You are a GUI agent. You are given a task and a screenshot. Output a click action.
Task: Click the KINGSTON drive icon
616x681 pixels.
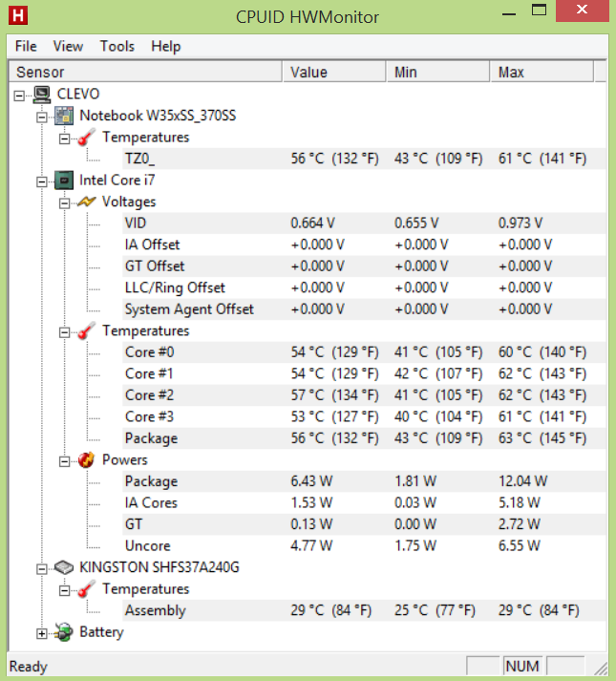[x=63, y=567]
